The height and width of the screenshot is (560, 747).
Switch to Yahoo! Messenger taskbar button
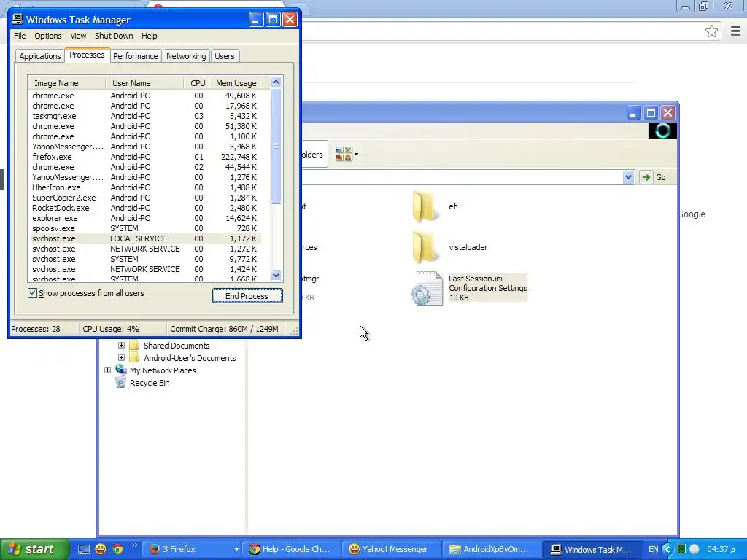392,549
